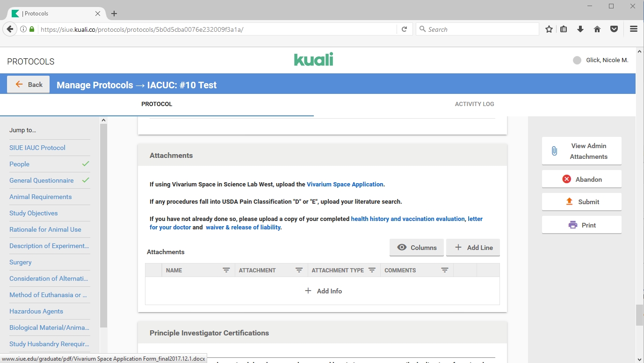Image resolution: width=644 pixels, height=363 pixels.
Task: Open filter menu for NAME column
Action: tap(226, 270)
